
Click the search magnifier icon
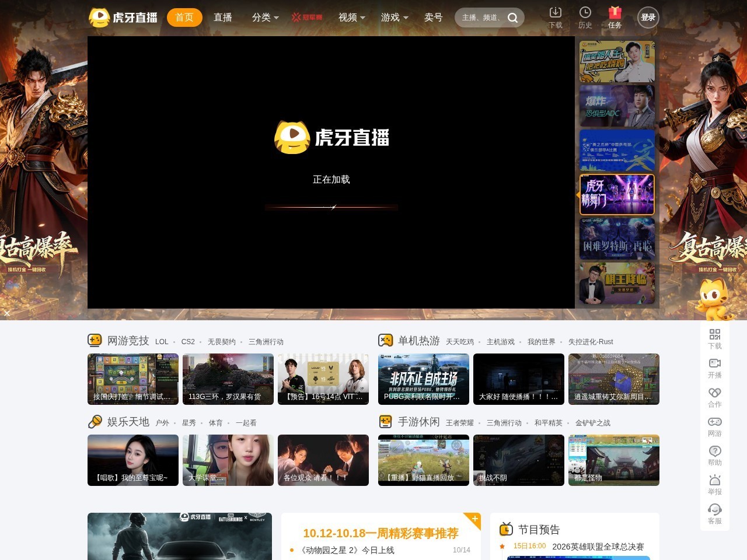click(x=513, y=17)
